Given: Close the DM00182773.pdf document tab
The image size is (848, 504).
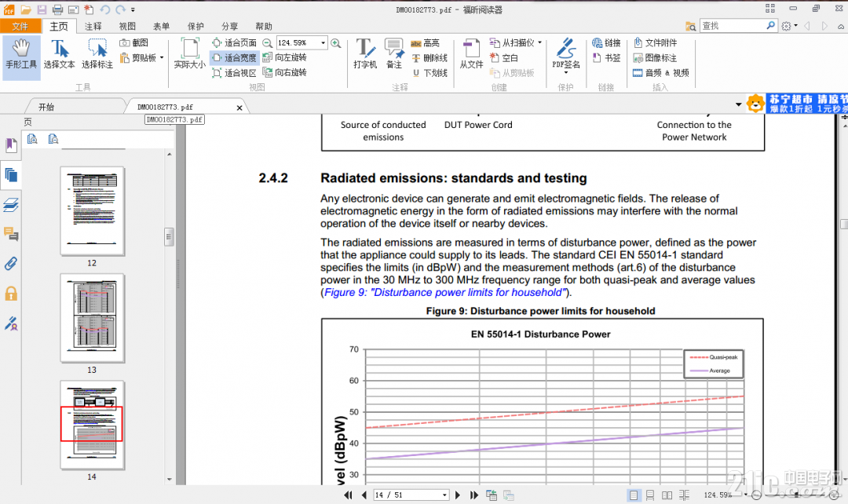Looking at the screenshot, I should 239,108.
